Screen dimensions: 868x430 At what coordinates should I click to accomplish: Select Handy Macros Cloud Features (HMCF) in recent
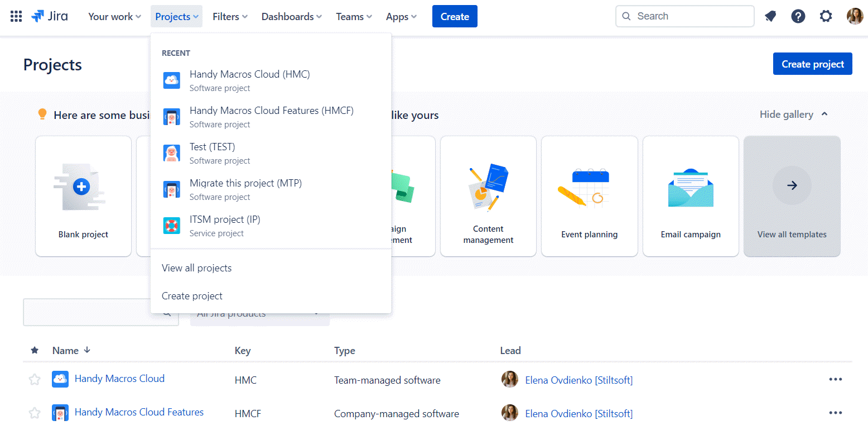[271, 117]
